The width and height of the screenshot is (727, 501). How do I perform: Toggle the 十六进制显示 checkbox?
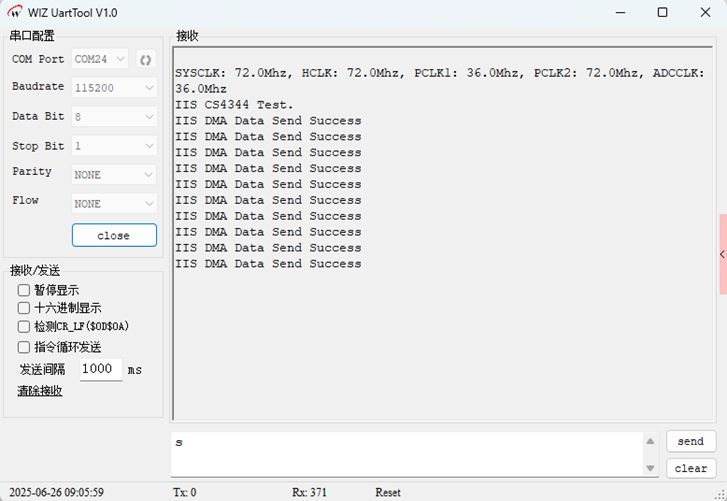pyautogui.click(x=24, y=308)
